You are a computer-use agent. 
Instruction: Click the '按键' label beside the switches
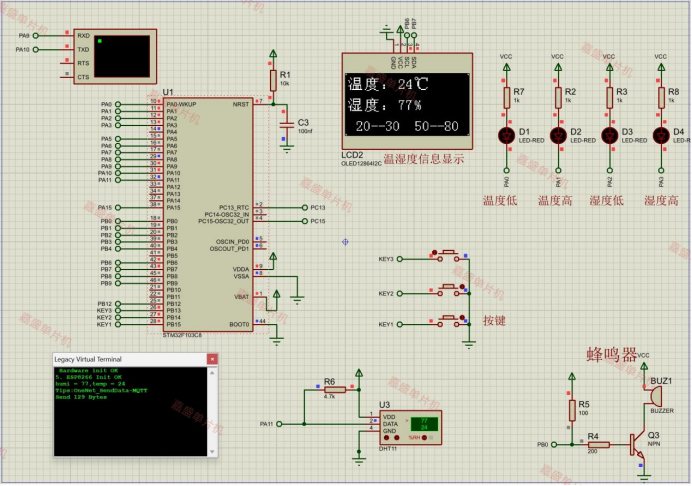tap(494, 321)
